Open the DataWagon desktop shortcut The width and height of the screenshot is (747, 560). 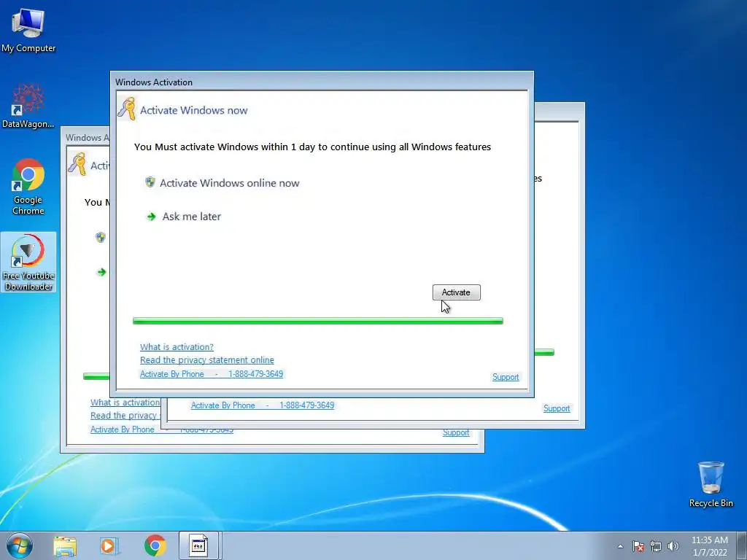28,106
